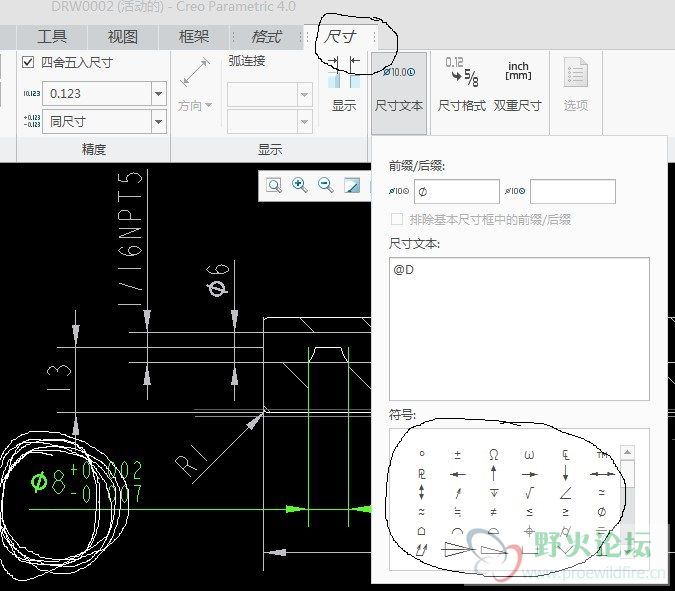Screen dimensions: 675x591
Task: Select the R1 radius dimension
Action: 191,460
